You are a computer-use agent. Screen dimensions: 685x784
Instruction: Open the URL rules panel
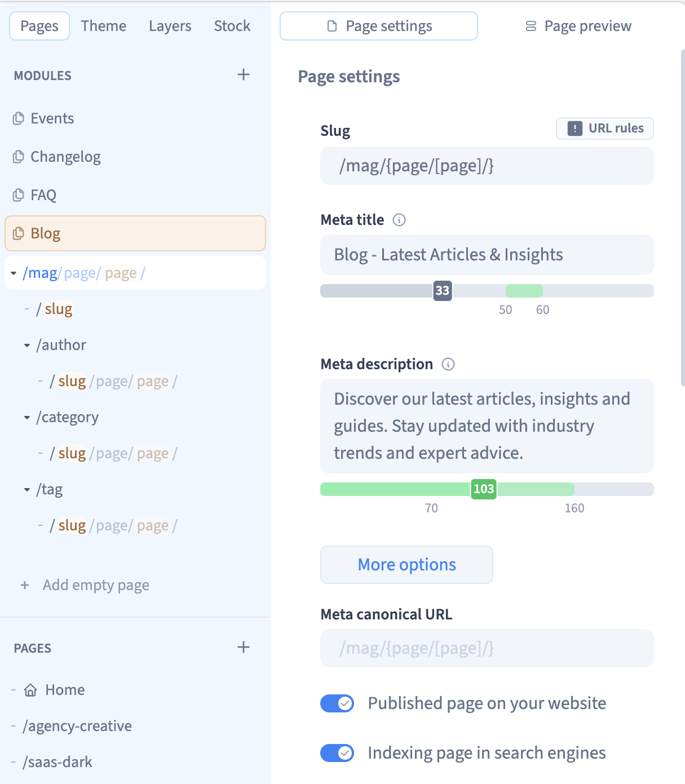point(604,128)
